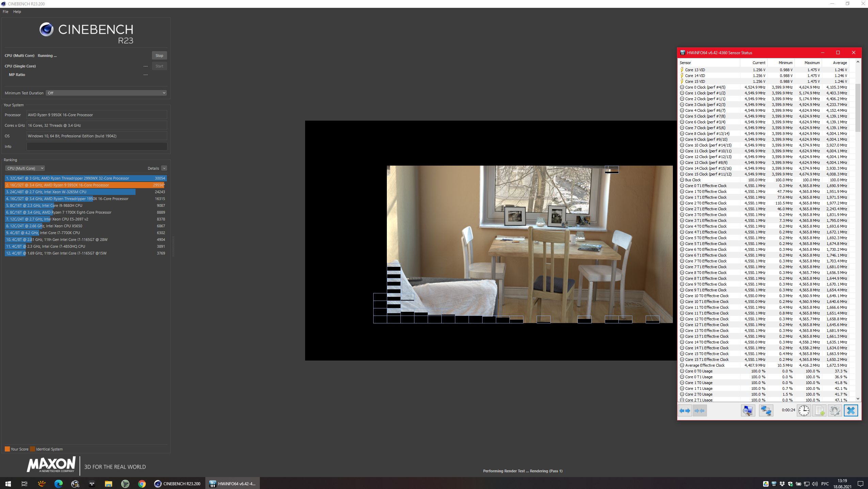868x489 pixels.
Task: Stop the multi core test
Action: (159, 56)
